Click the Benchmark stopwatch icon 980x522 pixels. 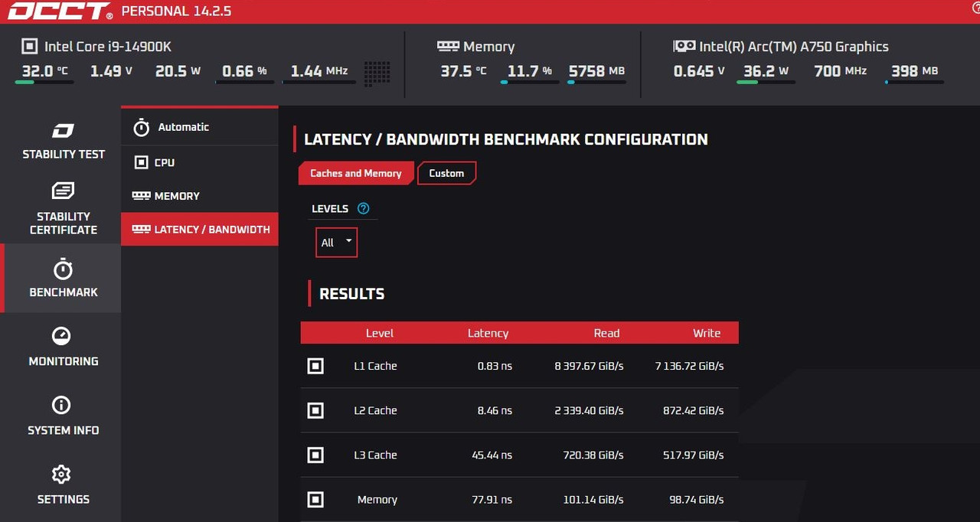63,269
